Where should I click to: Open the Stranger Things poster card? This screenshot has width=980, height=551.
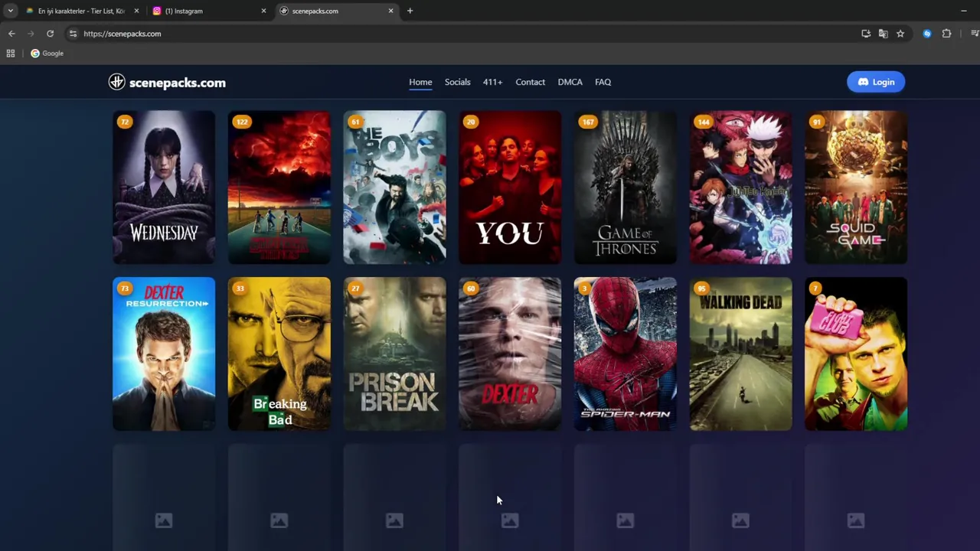pos(279,187)
